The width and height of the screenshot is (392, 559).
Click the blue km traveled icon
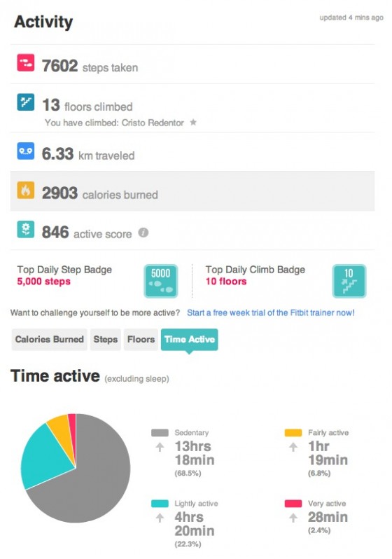point(26,151)
